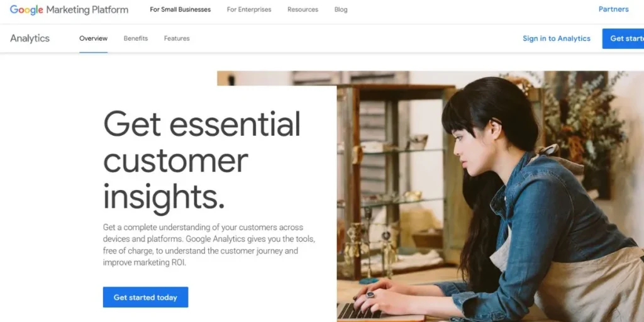The height and width of the screenshot is (322, 644).
Task: Click the Get started today button
Action: coord(145,297)
